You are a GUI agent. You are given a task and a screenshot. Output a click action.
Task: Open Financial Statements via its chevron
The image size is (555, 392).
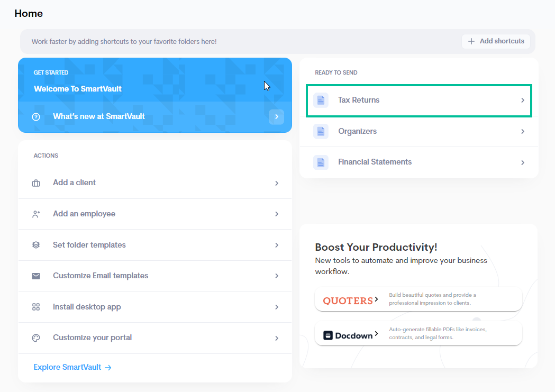click(x=522, y=162)
